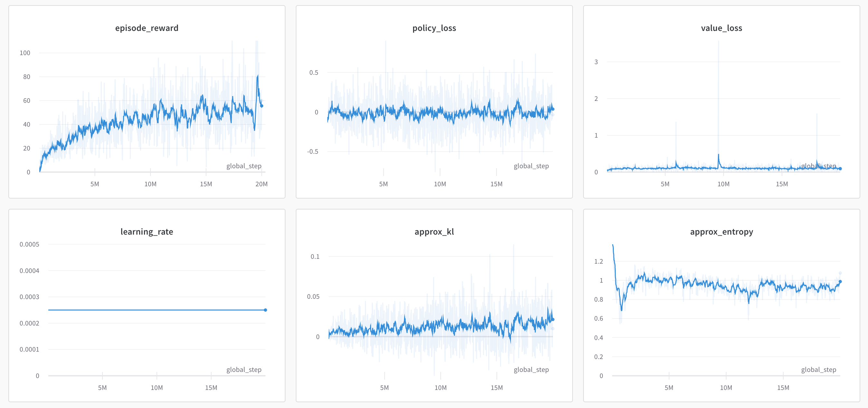Click the 20M tick on episode_reward axis
The width and height of the screenshot is (868, 408).
tap(262, 184)
